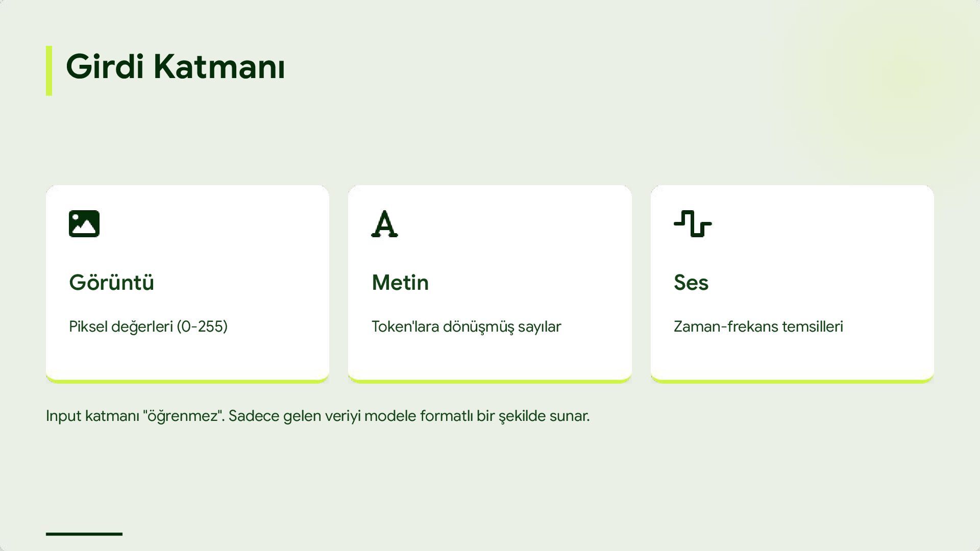Select the "Metin" card heading
This screenshot has height=551, width=980.
400,283
